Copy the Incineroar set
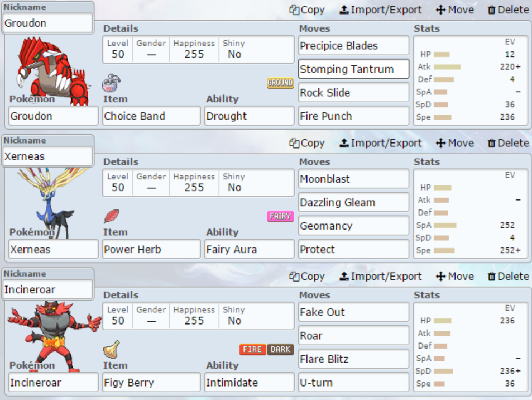Image resolution: width=532 pixels, height=400 pixels. [x=306, y=276]
